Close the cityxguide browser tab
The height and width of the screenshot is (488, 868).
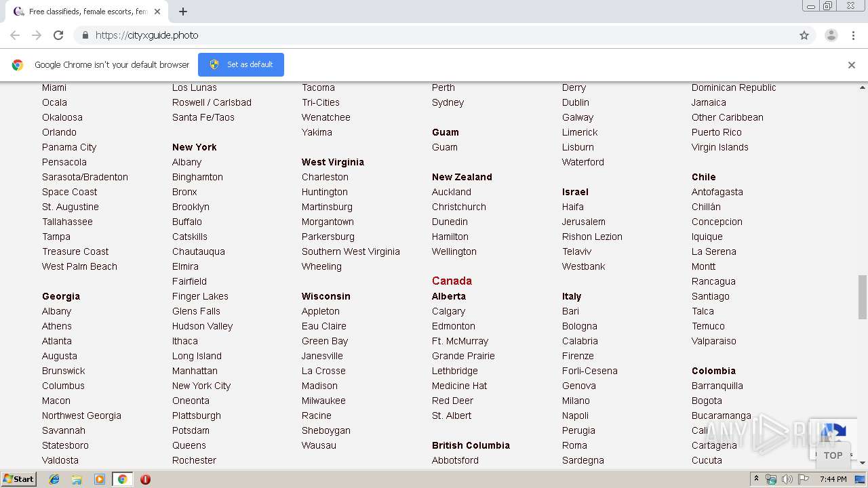157,12
